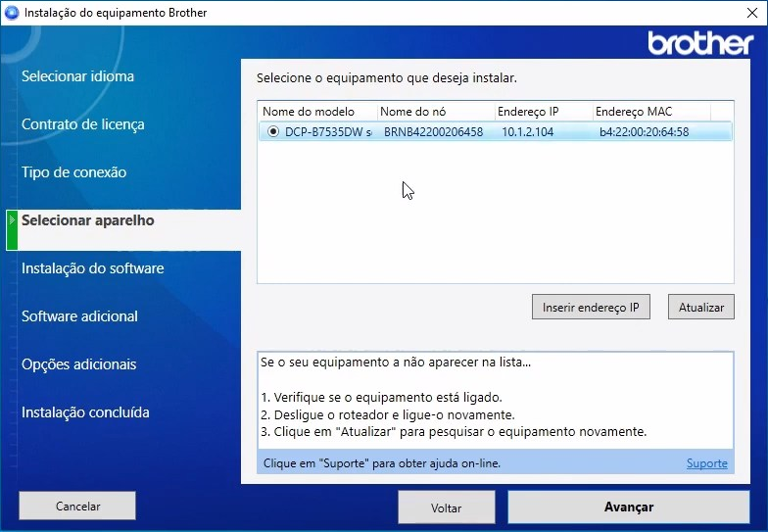Screen dimensions: 768x532
Task: Select the Software adicional step
Action: click(79, 316)
